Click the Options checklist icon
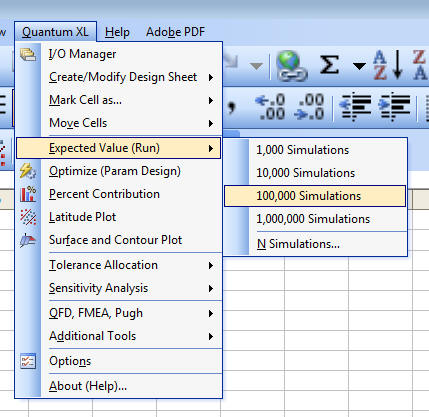This screenshot has width=429, height=417. (x=28, y=361)
